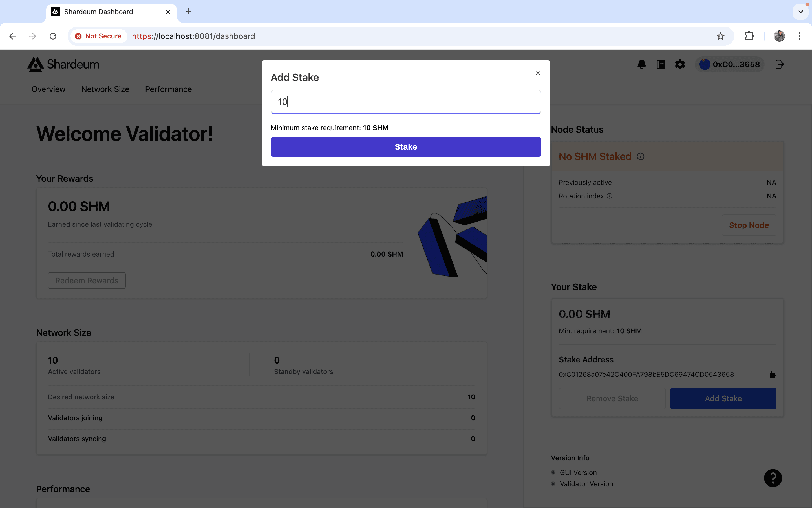The height and width of the screenshot is (508, 812).
Task: Click the GUI Version entry
Action: pyautogui.click(x=578, y=473)
